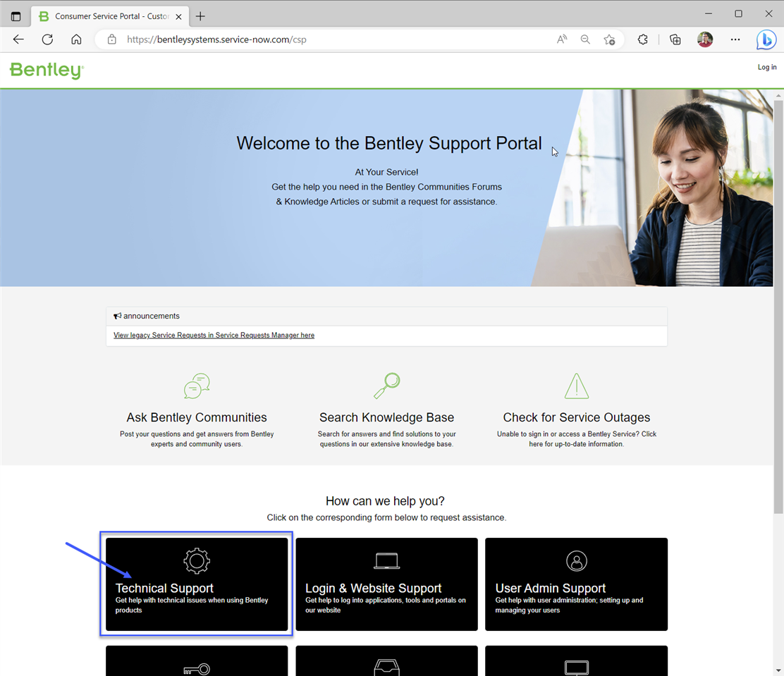Image resolution: width=784 pixels, height=676 pixels.
Task: Launch the Bing chat sidebar icon
Action: (x=766, y=40)
